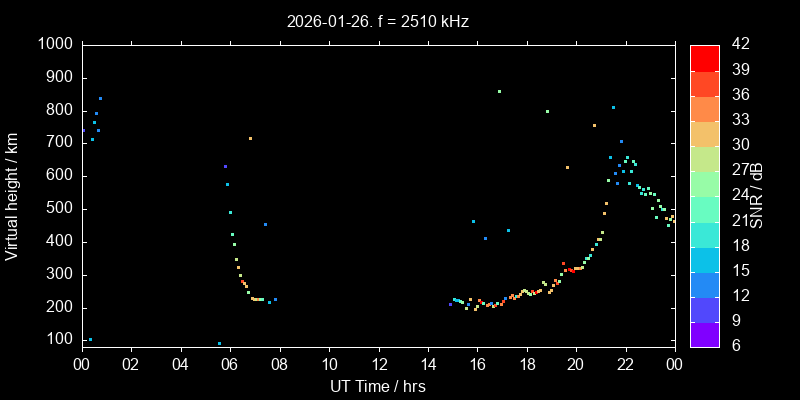Screen dimensions: 800x400
Task: Select the '18' tick on the time axis
Action: point(526,364)
